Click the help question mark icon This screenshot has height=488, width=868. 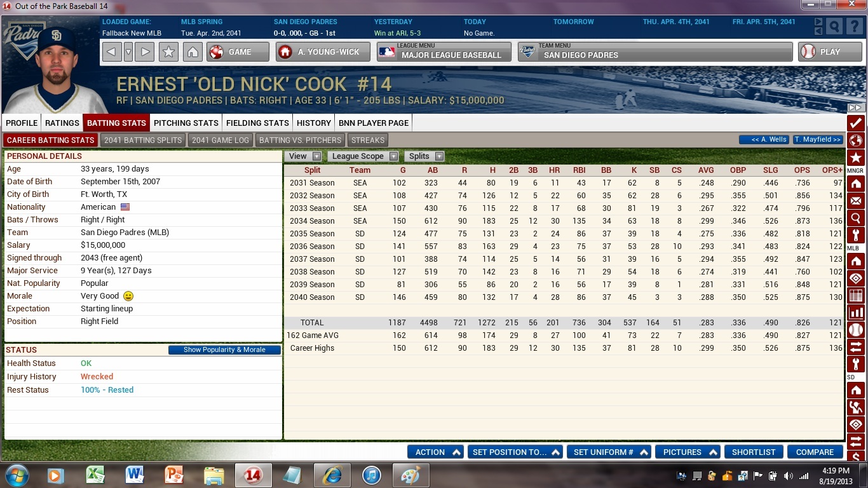pyautogui.click(x=853, y=26)
